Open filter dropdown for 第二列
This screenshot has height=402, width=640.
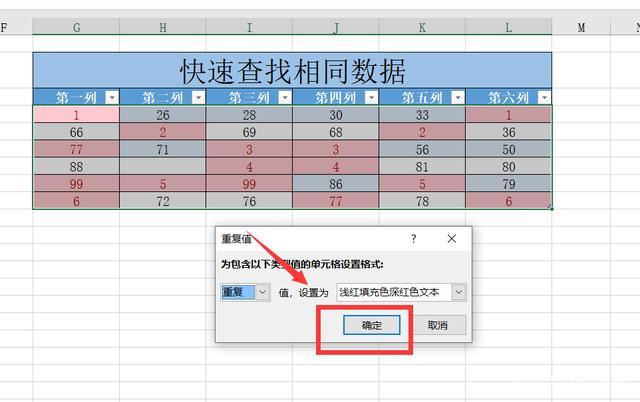coord(198,97)
